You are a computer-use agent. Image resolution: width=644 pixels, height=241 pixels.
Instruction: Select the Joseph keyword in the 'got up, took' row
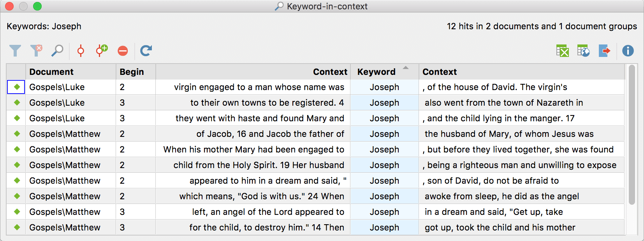(x=385, y=227)
